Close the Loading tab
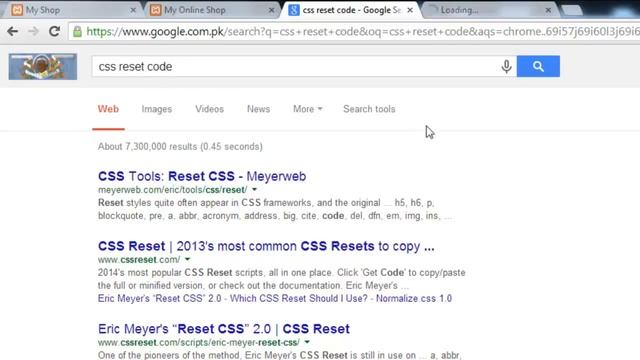 (549, 10)
